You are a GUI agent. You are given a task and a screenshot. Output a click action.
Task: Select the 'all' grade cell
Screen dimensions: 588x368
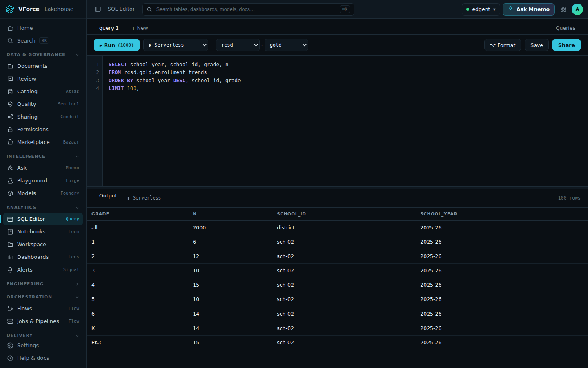94,227
